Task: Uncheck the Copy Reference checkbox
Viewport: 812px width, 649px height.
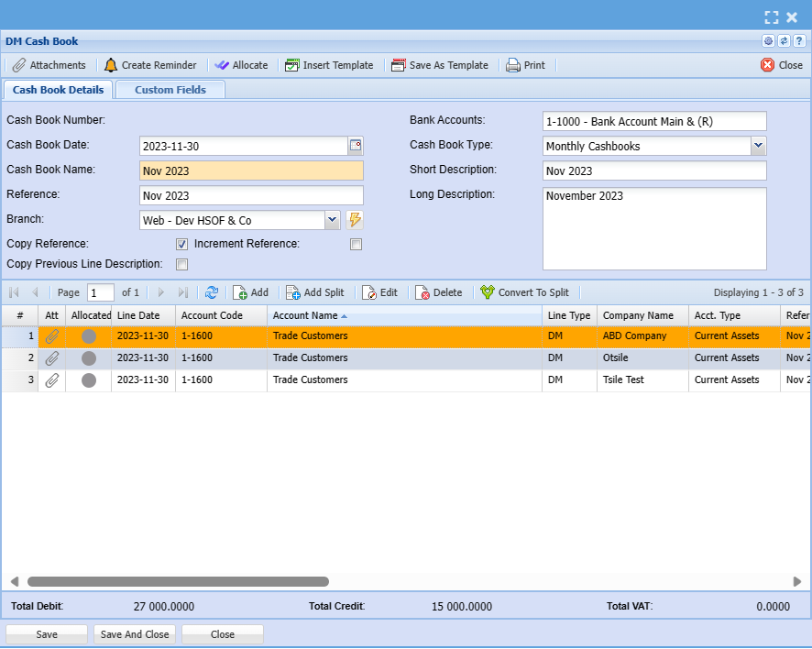Action: click(181, 245)
